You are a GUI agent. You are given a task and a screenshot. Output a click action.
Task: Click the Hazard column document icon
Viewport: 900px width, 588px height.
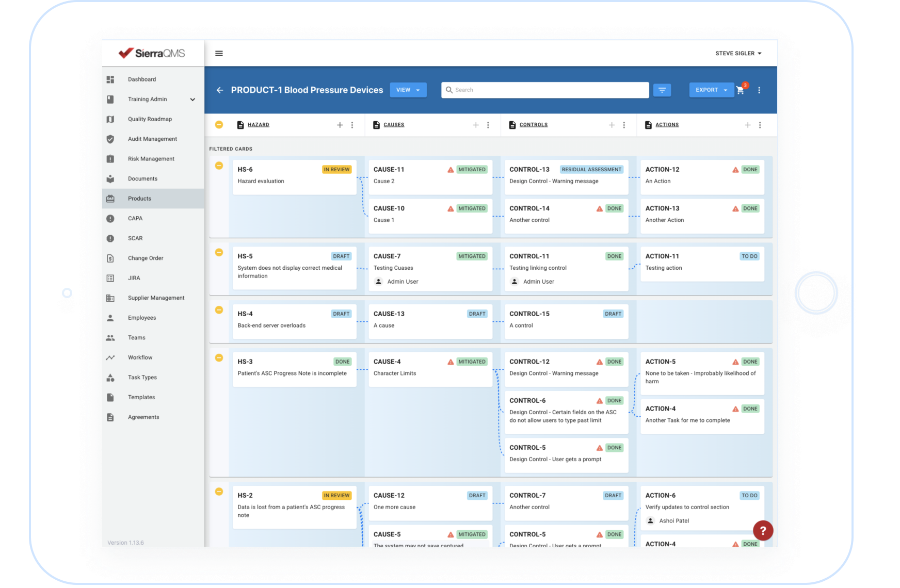(240, 125)
